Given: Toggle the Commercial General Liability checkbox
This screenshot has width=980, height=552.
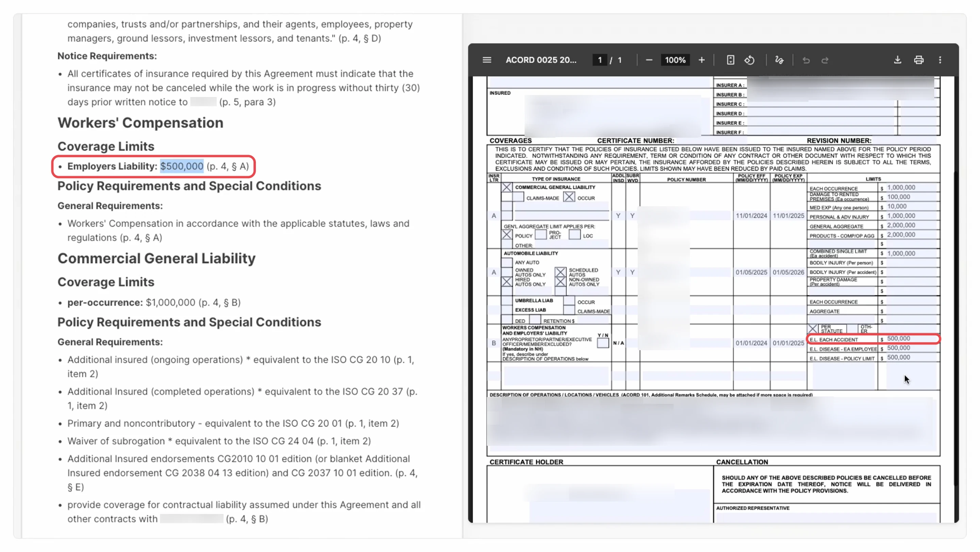Looking at the screenshot, I should tap(506, 187).
